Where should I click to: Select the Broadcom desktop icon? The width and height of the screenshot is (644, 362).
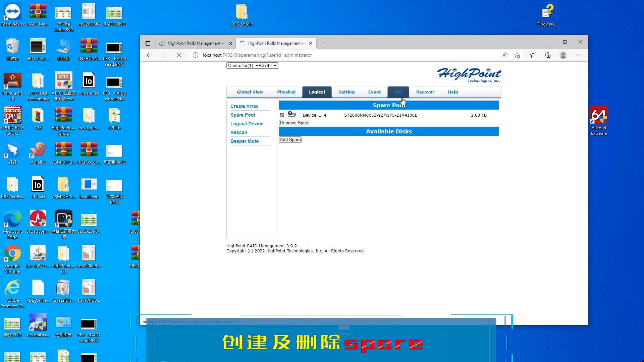click(38, 222)
